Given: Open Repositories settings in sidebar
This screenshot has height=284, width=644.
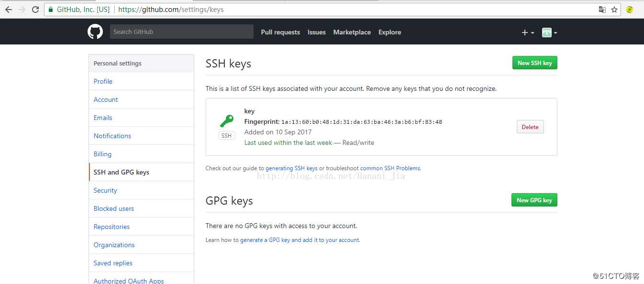Looking at the screenshot, I should tap(141, 227).
